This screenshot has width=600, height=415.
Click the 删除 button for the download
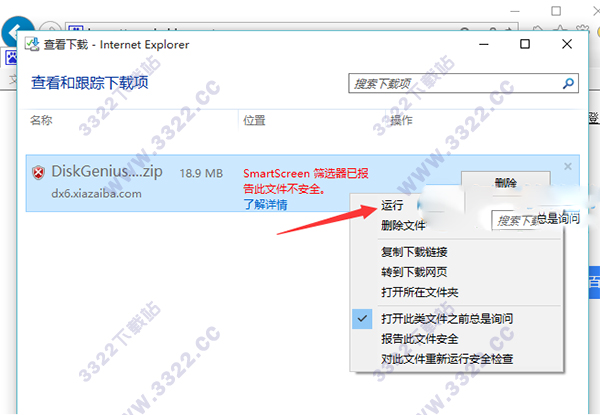(505, 182)
